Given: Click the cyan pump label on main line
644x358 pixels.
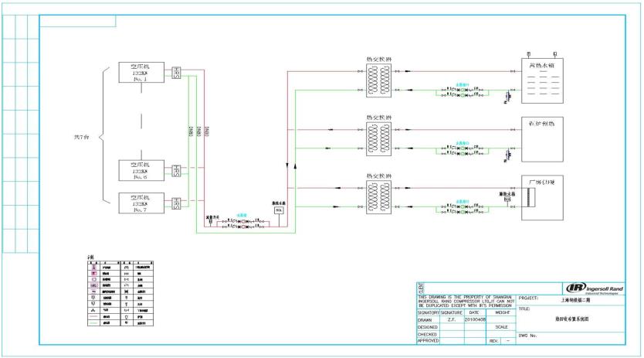Looking at the screenshot, I should point(241,217).
